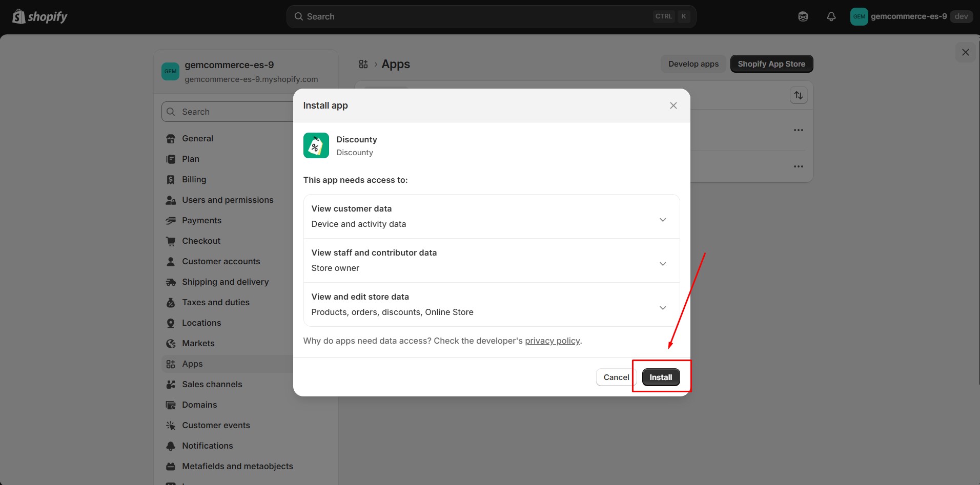
Task: Open the Apps breadcrumb link
Action: coord(395,64)
